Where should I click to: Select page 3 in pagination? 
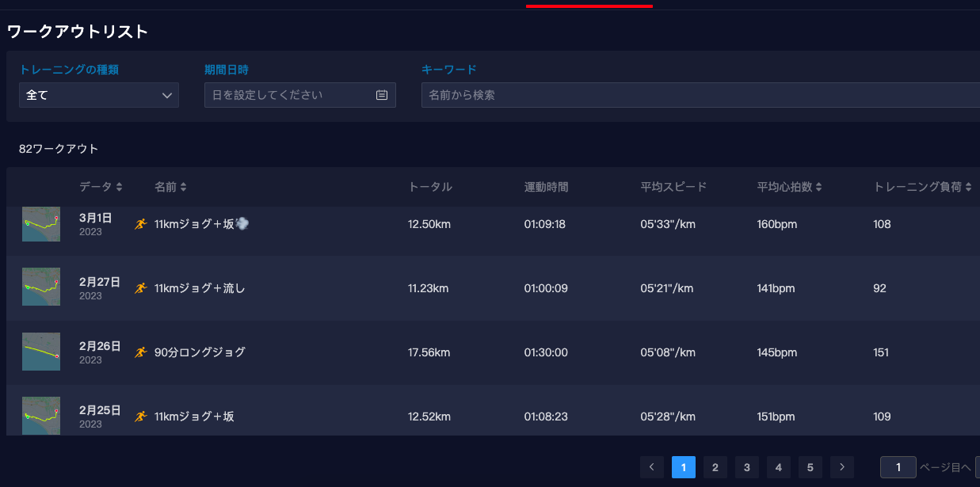pyautogui.click(x=746, y=467)
